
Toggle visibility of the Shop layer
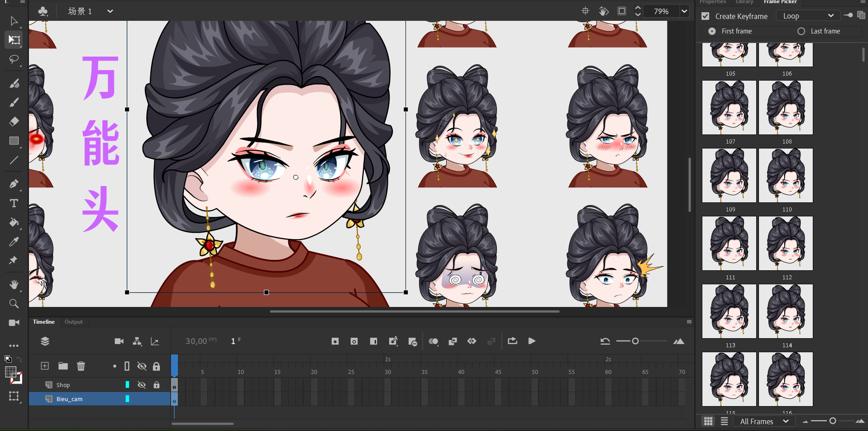click(142, 385)
